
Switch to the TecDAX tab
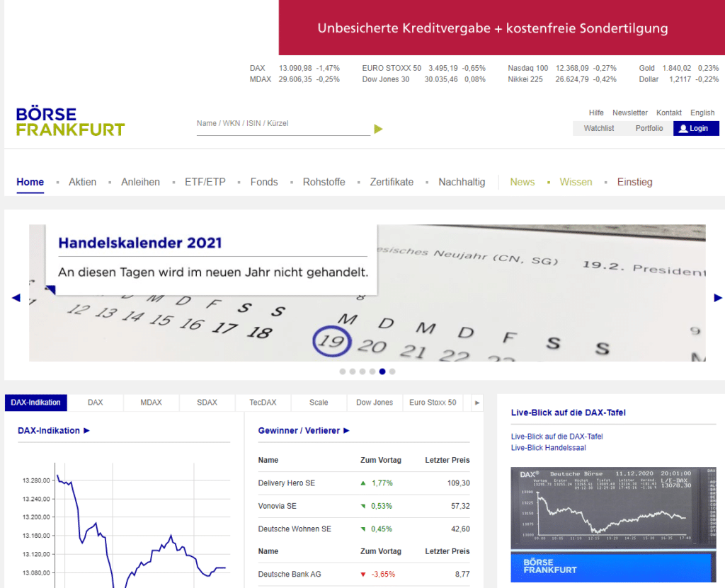point(263,402)
